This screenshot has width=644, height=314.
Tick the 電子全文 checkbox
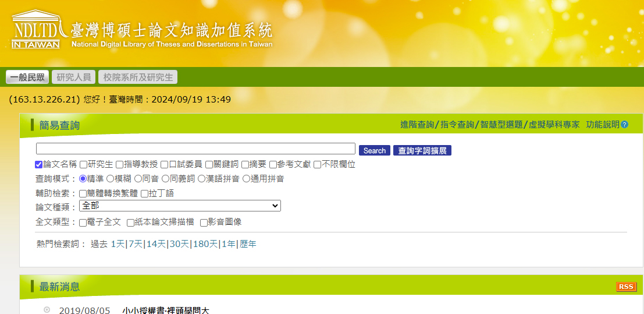click(x=83, y=223)
